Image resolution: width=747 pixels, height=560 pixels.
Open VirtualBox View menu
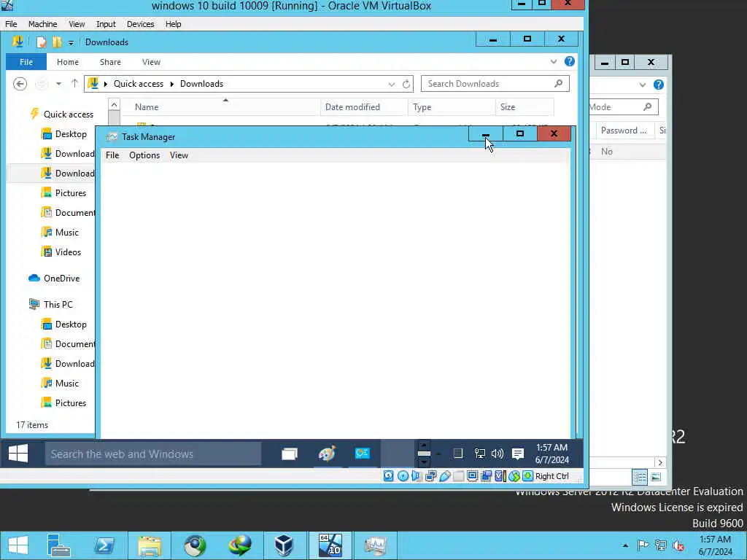click(77, 24)
